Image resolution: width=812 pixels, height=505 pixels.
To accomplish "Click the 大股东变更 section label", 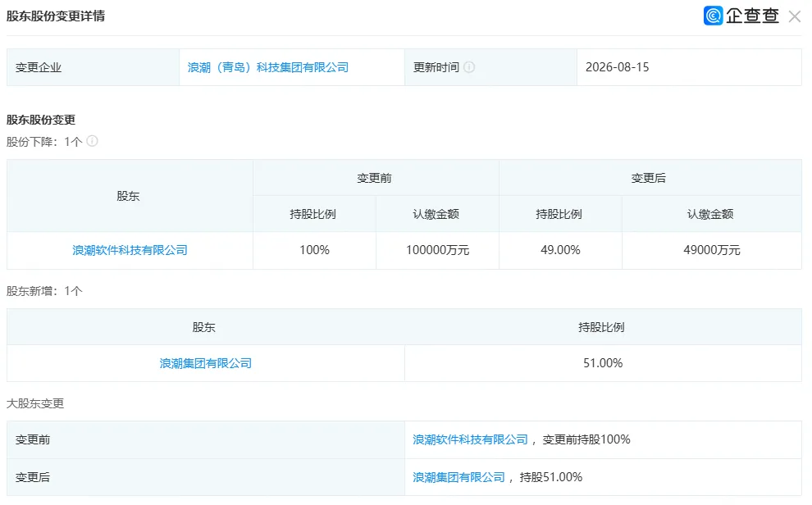I will 35,403.
